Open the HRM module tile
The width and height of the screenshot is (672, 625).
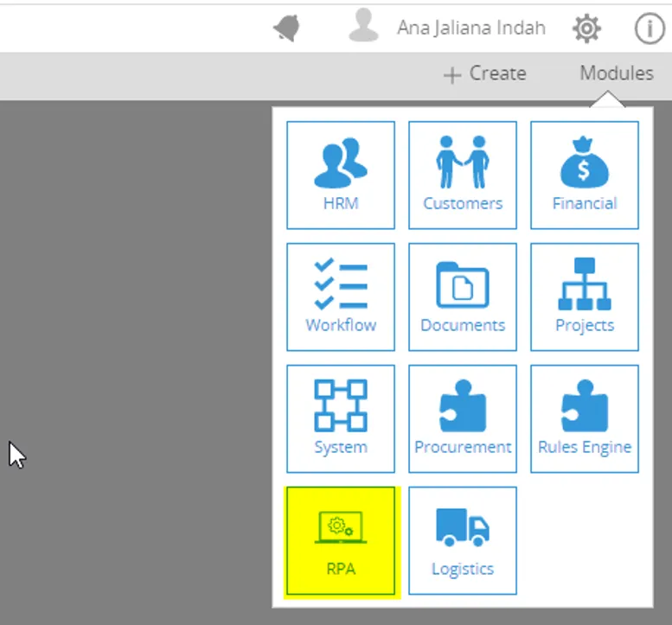click(x=340, y=175)
